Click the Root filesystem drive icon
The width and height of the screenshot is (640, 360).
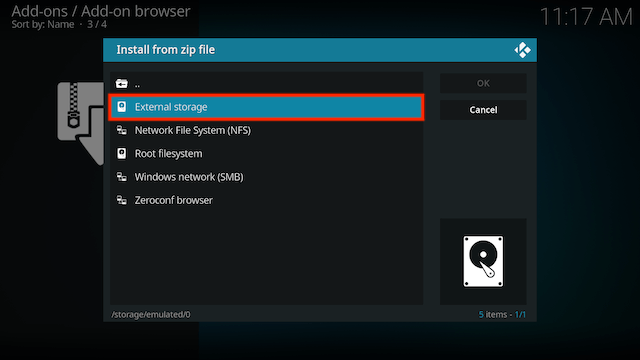tap(122, 153)
